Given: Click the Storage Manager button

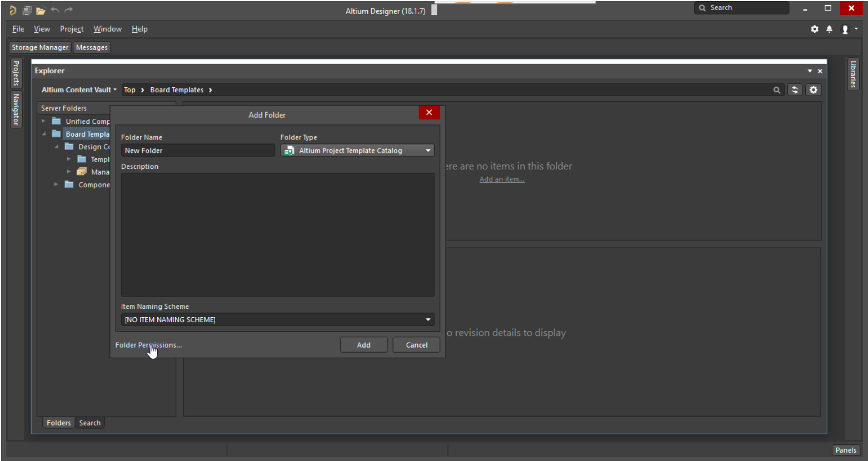Looking at the screenshot, I should coord(40,47).
